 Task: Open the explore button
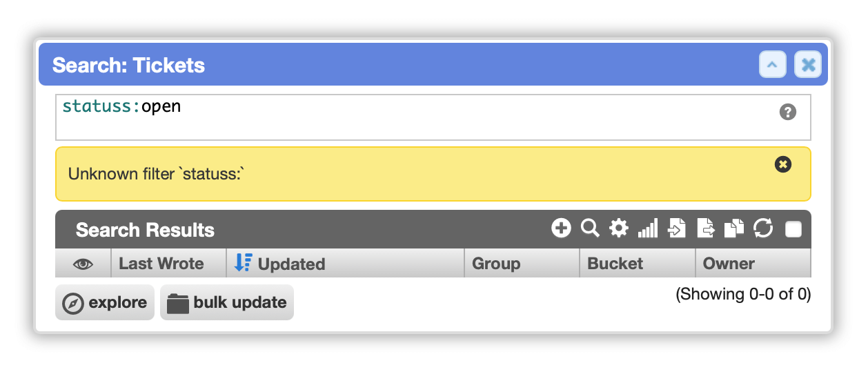tap(105, 302)
